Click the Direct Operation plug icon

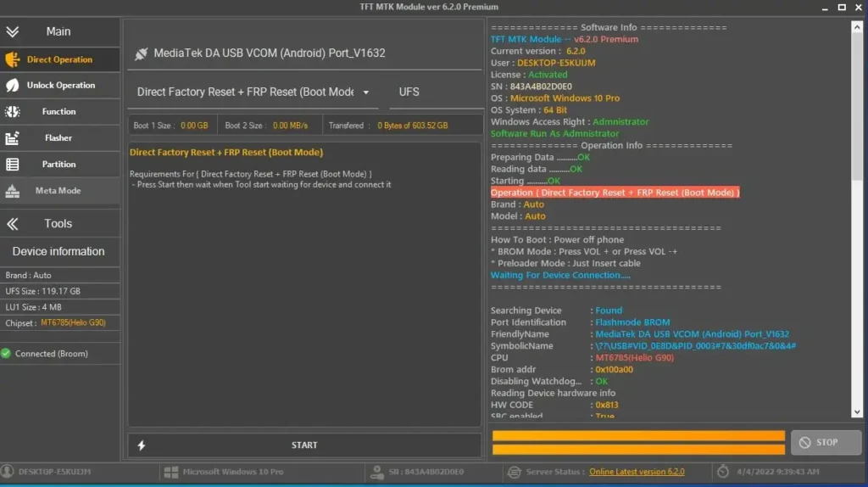click(x=12, y=59)
